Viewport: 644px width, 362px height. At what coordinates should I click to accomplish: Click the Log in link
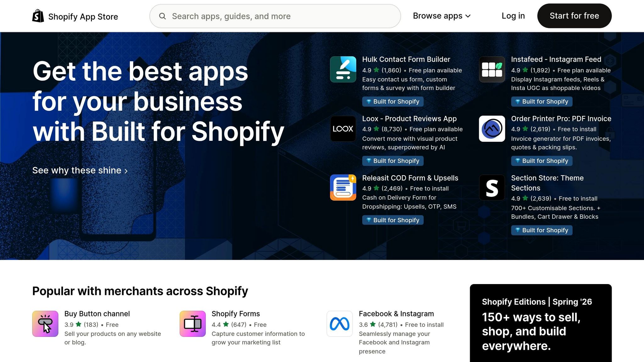513,16
